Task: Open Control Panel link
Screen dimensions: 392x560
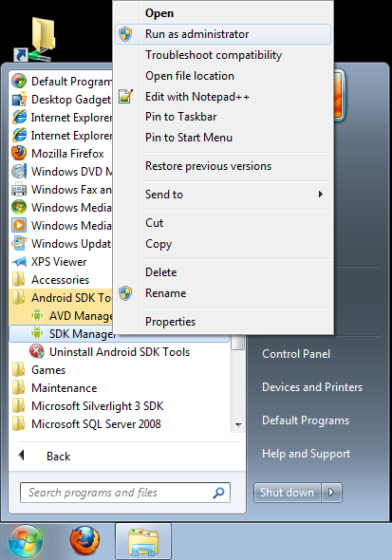Action: tap(296, 354)
